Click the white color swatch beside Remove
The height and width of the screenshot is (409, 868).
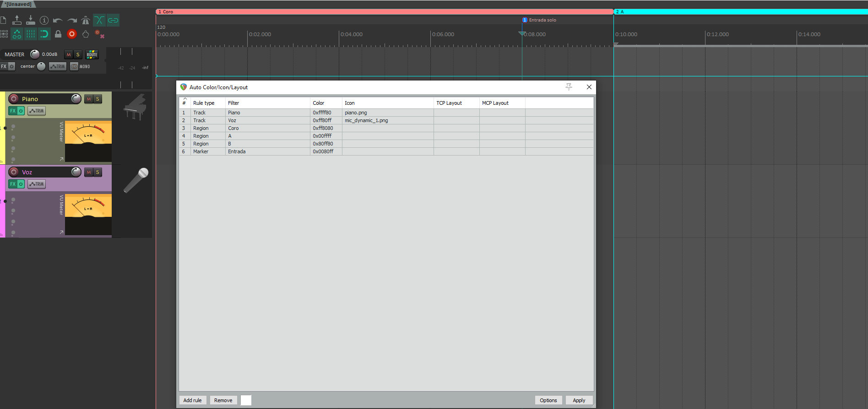pyautogui.click(x=246, y=400)
